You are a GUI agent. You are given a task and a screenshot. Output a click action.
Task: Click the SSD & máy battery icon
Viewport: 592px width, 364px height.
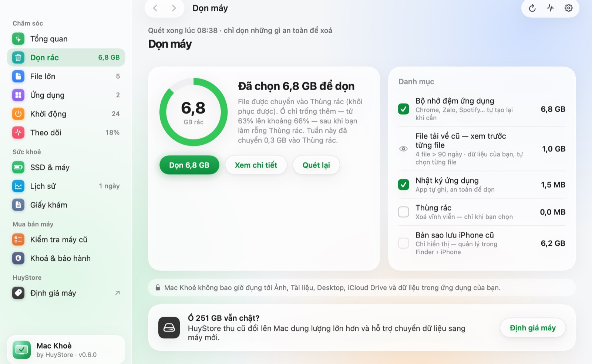click(x=18, y=167)
